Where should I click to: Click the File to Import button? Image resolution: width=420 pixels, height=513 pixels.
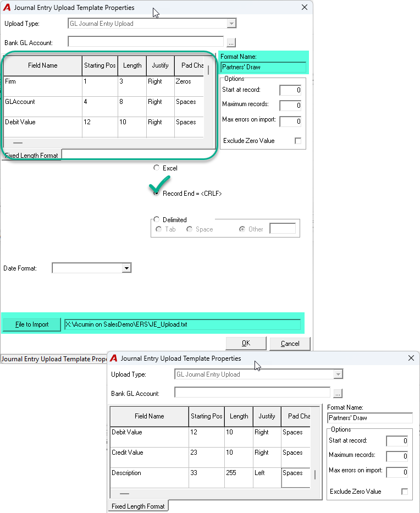tap(32, 324)
